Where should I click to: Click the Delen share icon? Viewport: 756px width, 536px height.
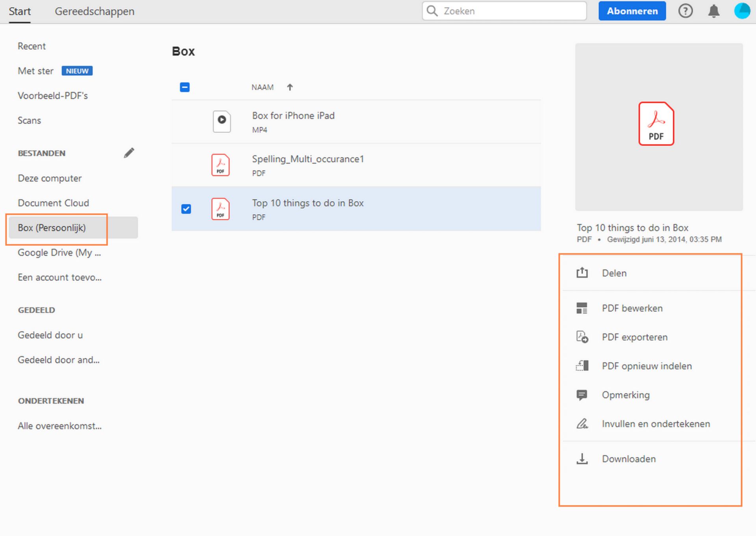pos(582,273)
